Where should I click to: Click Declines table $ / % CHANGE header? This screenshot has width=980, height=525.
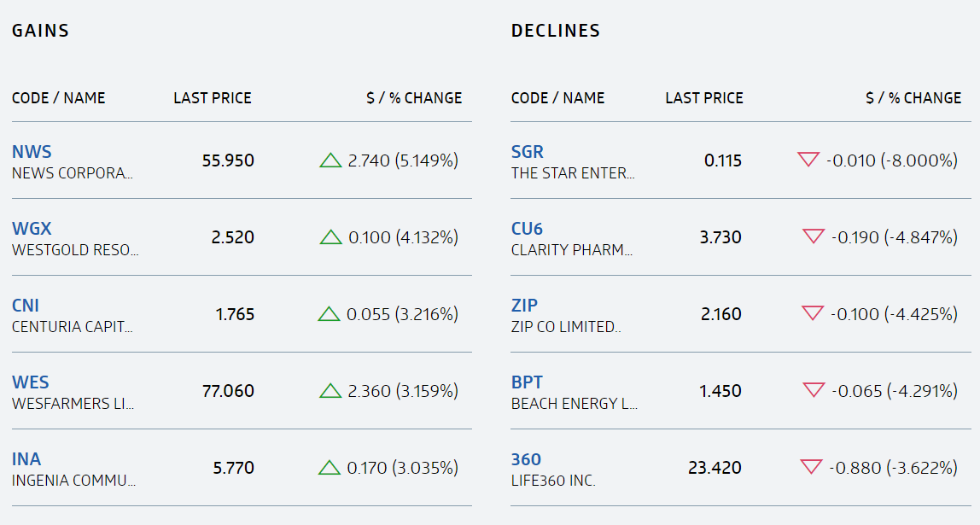point(913,98)
